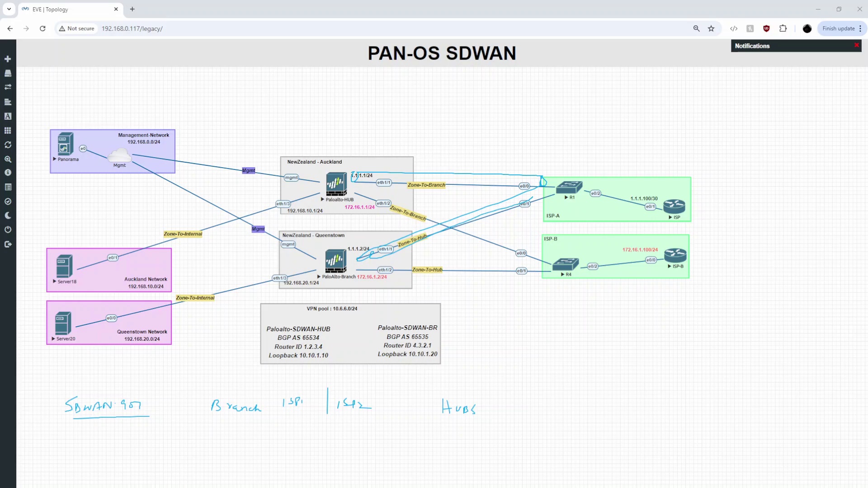This screenshot has width=868, height=488.
Task: Select the EVE | Topology tab
Action: pos(70,9)
